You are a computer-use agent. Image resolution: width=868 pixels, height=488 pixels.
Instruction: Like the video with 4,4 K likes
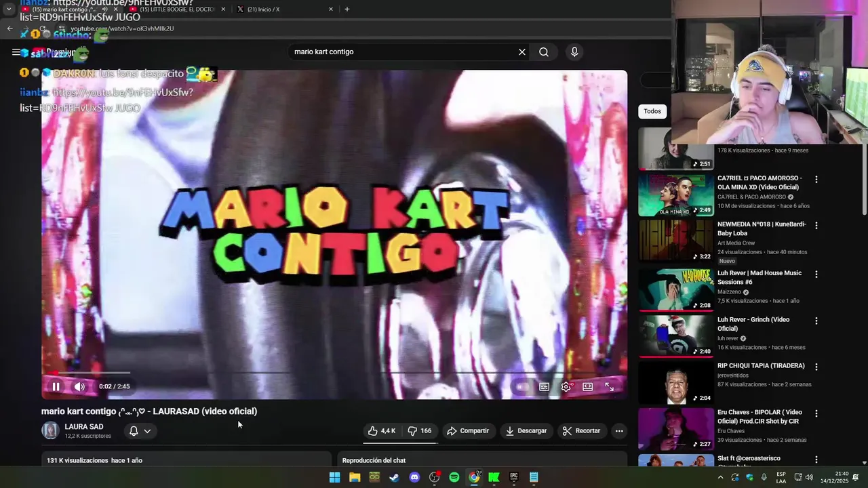tap(382, 431)
